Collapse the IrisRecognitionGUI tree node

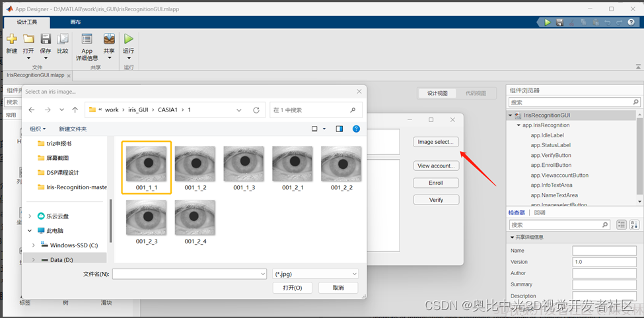point(511,115)
